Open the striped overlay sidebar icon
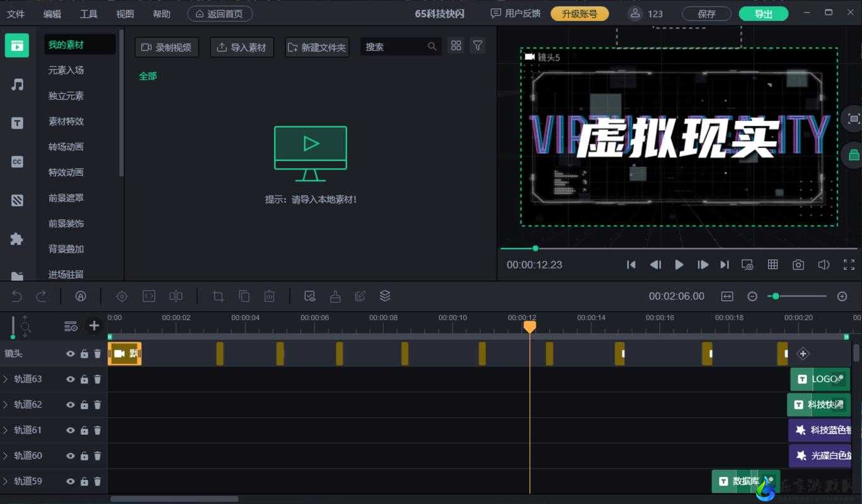Image resolution: width=862 pixels, height=504 pixels. point(17,200)
